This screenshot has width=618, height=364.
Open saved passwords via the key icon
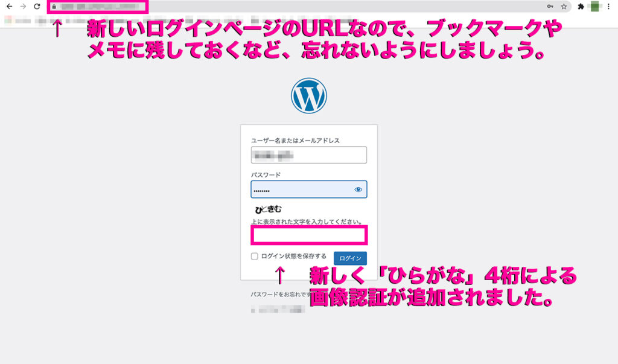coord(550,6)
